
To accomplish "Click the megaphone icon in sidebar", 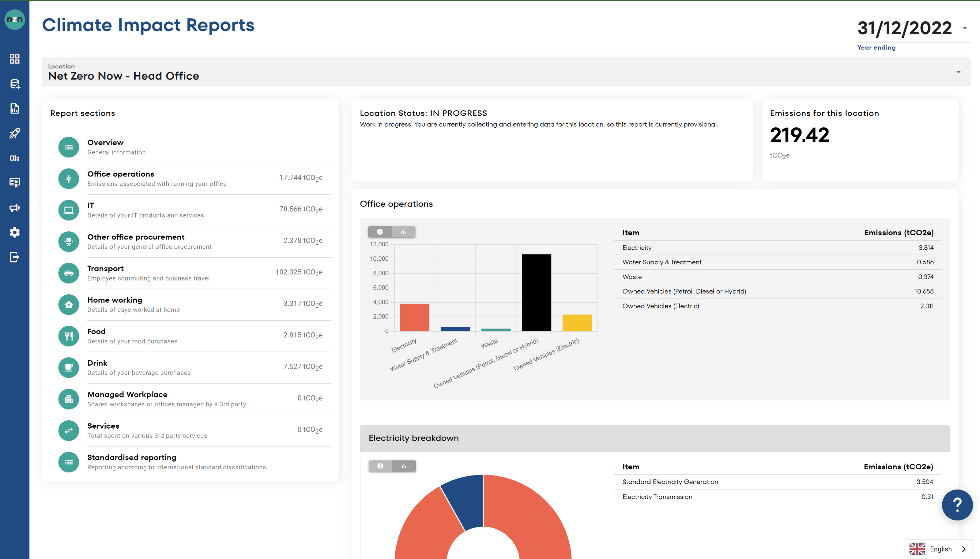I will click(x=15, y=208).
